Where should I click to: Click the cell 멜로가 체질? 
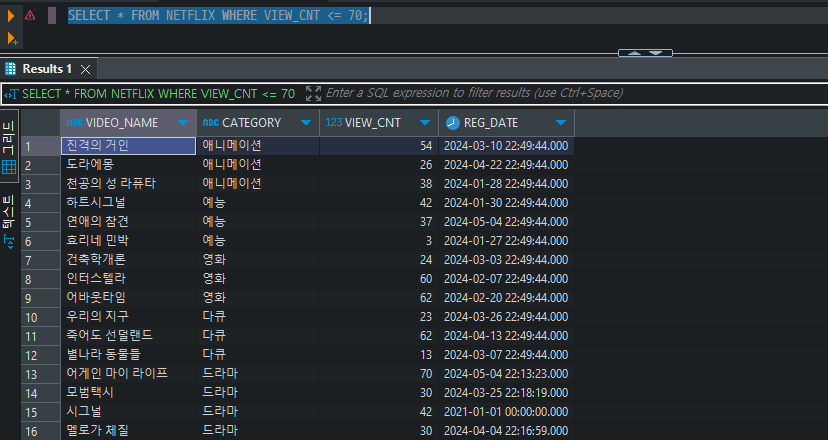click(129, 431)
